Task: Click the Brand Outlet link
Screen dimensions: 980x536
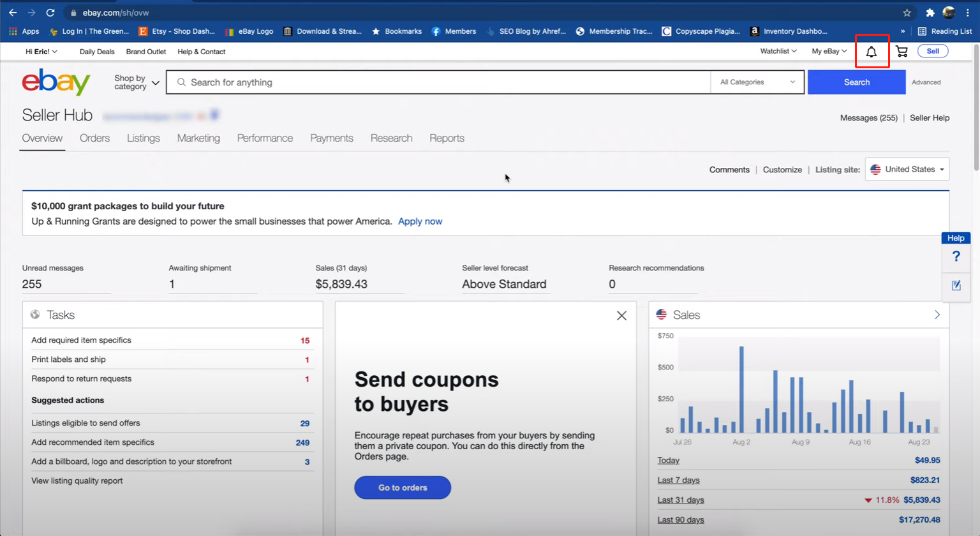Action: pos(145,52)
